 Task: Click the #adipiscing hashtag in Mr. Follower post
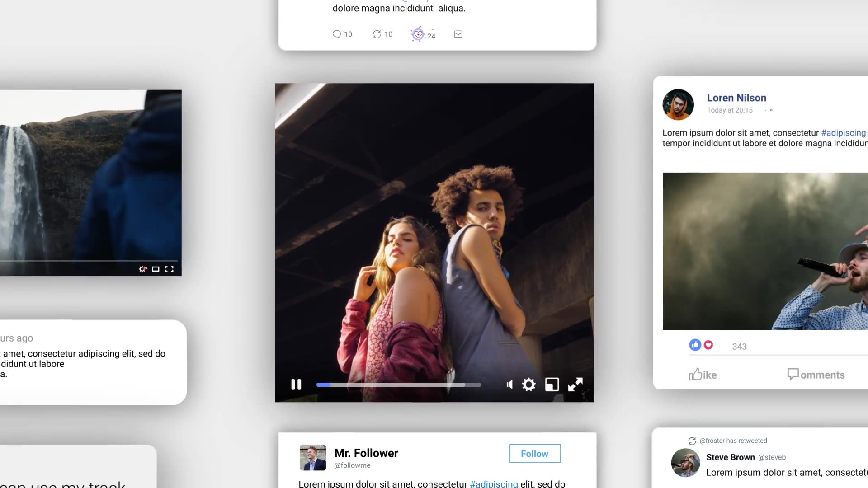(x=494, y=484)
